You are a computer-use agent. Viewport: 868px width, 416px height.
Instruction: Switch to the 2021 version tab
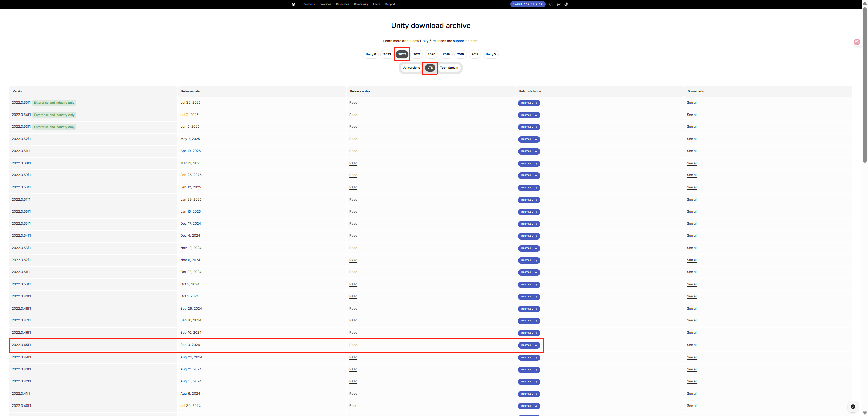417,54
